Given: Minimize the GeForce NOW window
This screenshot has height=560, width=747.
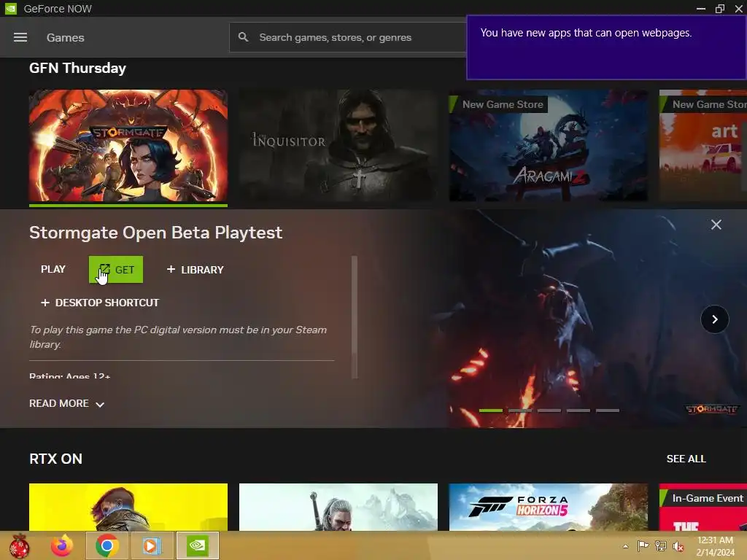Looking at the screenshot, I should point(701,9).
